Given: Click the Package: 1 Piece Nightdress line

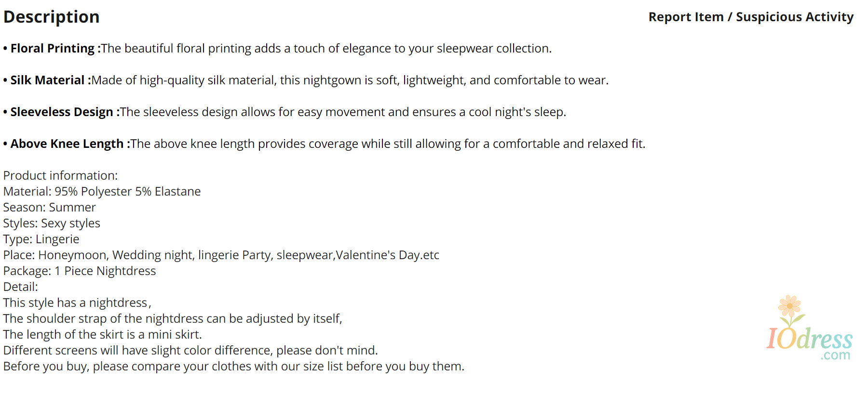Looking at the screenshot, I should (80, 271).
